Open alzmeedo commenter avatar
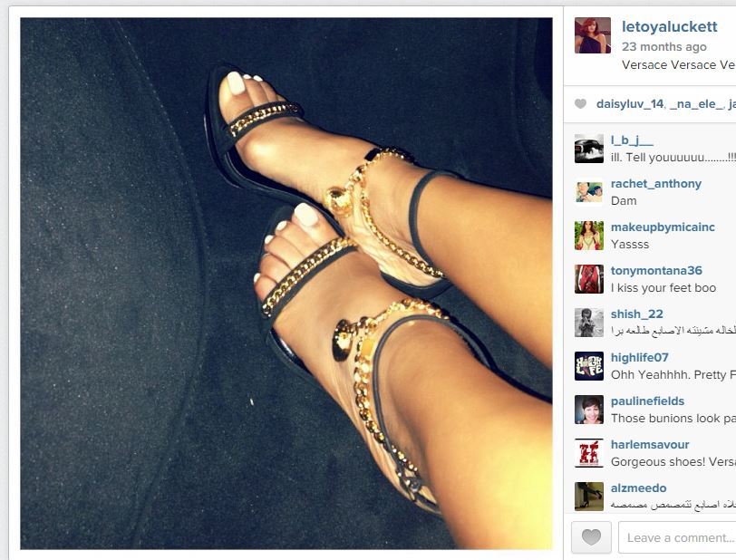 [589, 497]
